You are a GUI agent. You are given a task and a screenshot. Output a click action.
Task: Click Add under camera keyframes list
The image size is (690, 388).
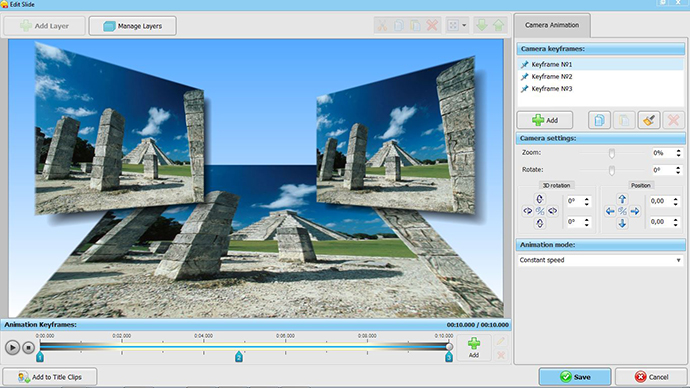pos(545,120)
